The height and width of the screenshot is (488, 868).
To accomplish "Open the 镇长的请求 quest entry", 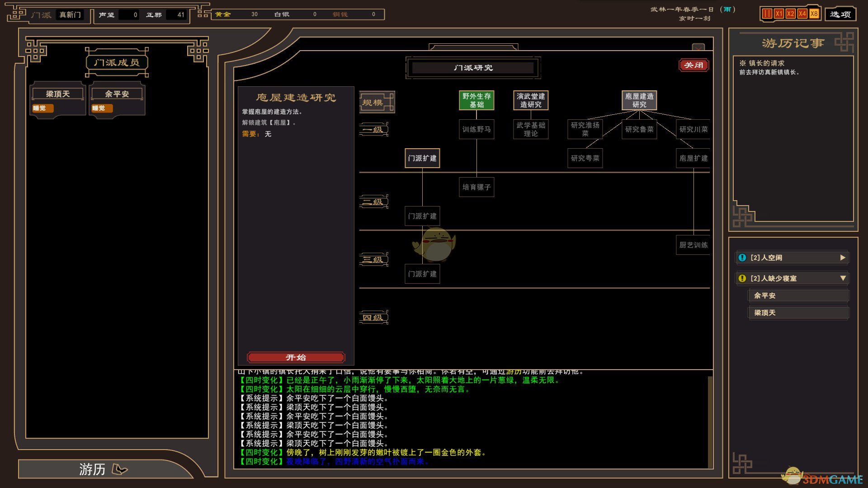I will click(767, 63).
